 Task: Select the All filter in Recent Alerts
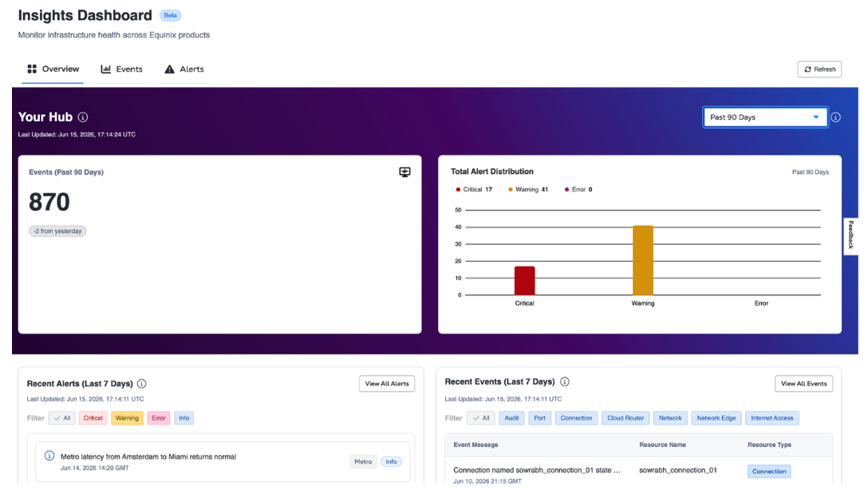(x=62, y=418)
